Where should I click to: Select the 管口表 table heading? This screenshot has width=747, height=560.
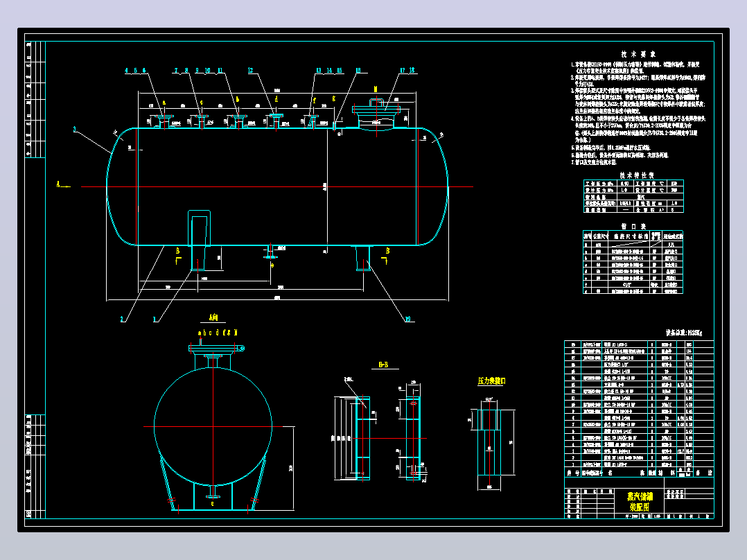click(x=633, y=227)
